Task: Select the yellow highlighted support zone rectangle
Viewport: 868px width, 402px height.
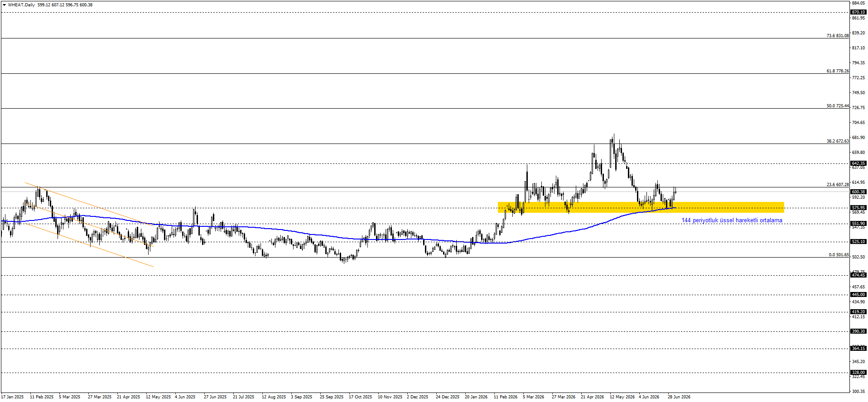Action: (x=641, y=207)
